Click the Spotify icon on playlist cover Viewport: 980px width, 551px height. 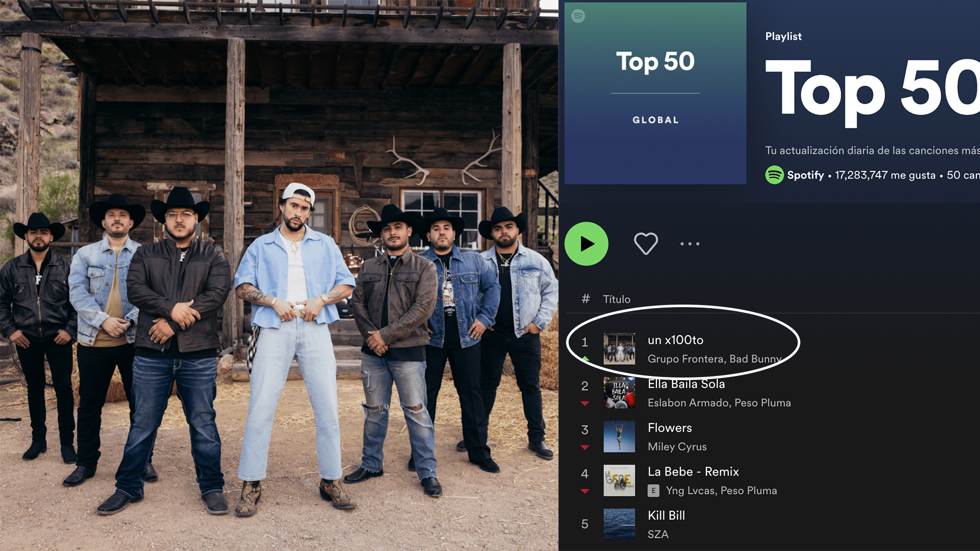pos(578,16)
